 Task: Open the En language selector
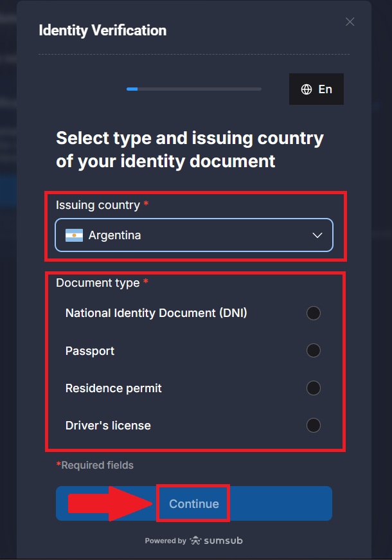pyautogui.click(x=316, y=89)
